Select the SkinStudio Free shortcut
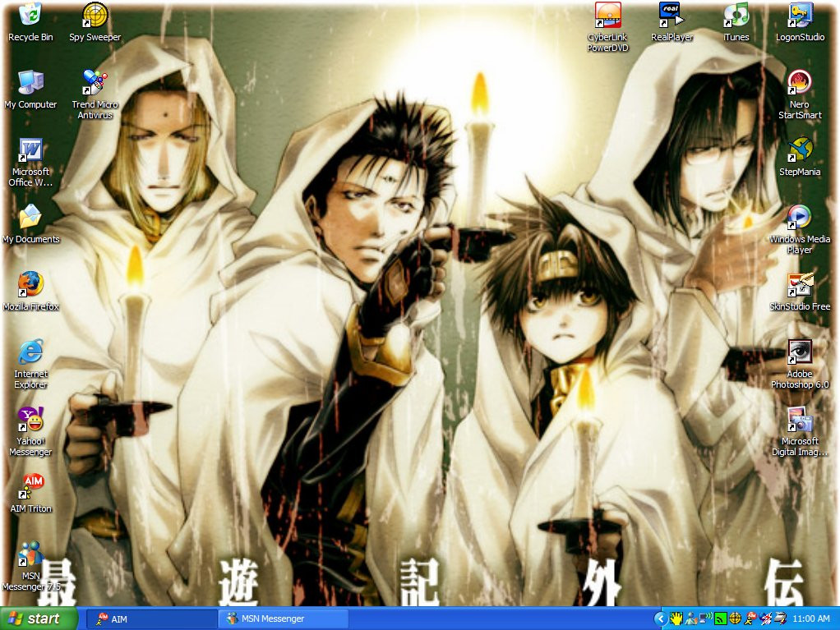 coord(800,292)
